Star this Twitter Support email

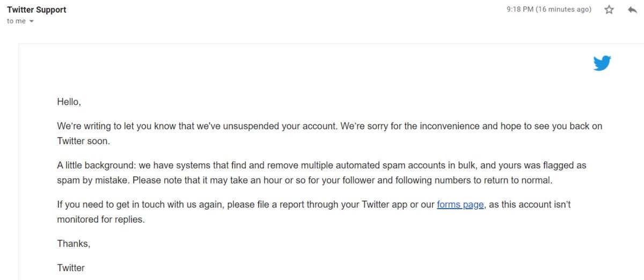click(x=609, y=10)
